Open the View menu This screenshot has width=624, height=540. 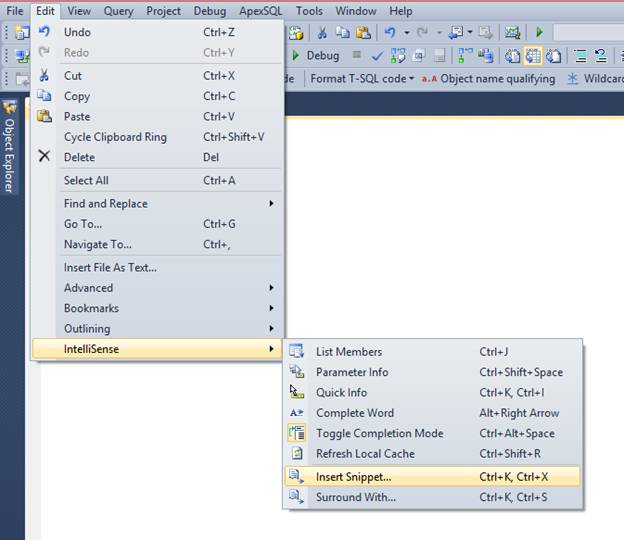pyautogui.click(x=79, y=11)
